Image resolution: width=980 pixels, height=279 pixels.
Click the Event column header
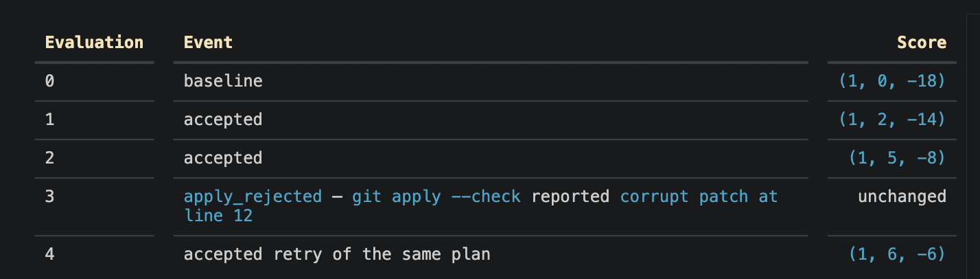(208, 43)
